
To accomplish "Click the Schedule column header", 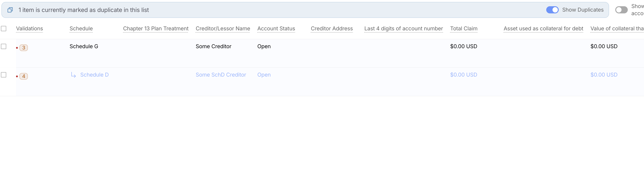I will coord(81,29).
